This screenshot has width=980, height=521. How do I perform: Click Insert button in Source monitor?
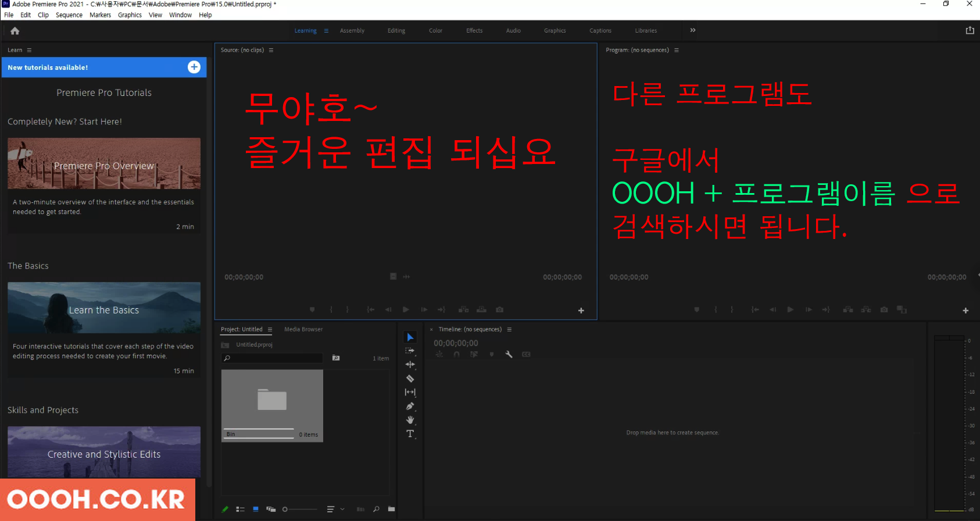(x=463, y=309)
